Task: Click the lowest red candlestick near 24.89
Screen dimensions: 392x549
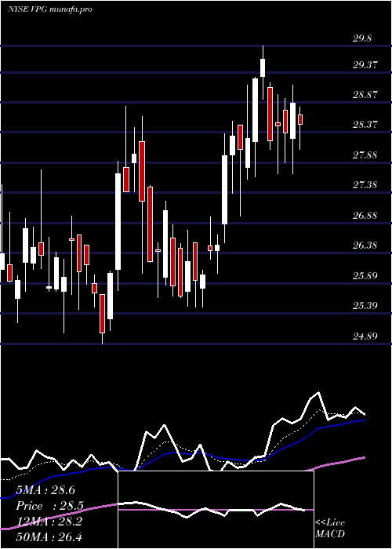Action: point(102,314)
